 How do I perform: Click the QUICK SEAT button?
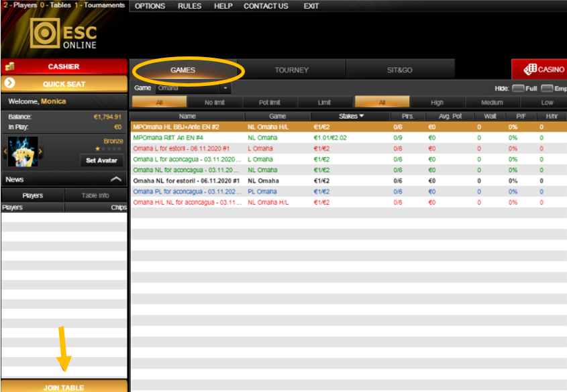click(64, 84)
